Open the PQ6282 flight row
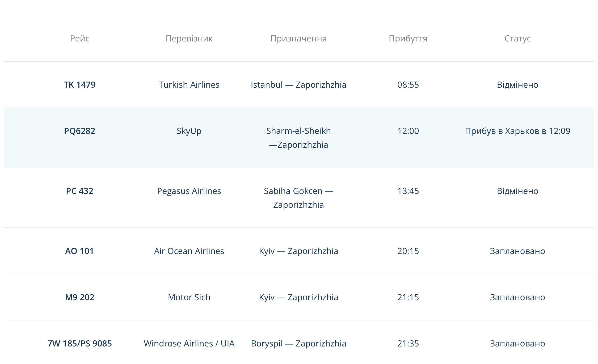The image size is (598, 364). (79, 131)
